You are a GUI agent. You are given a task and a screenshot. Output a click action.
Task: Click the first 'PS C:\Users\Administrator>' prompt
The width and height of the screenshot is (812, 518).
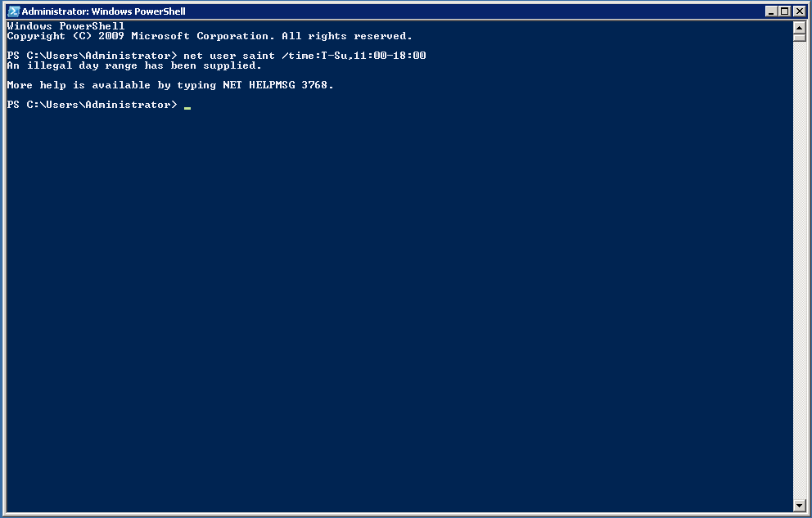click(x=92, y=56)
